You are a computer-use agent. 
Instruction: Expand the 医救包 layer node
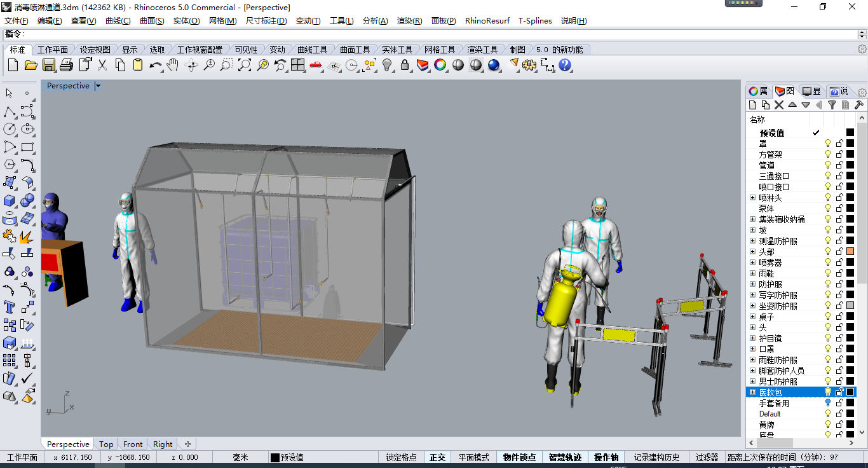753,392
